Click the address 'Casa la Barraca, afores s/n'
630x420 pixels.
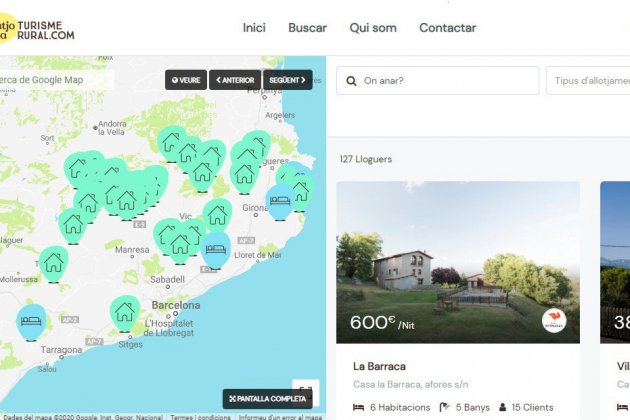point(411,385)
